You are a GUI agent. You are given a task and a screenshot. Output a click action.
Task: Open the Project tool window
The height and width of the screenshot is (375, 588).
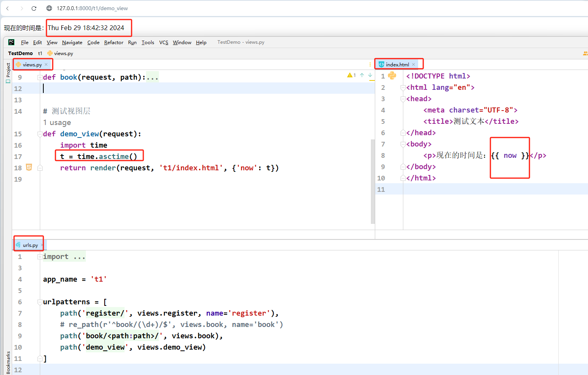[8, 73]
